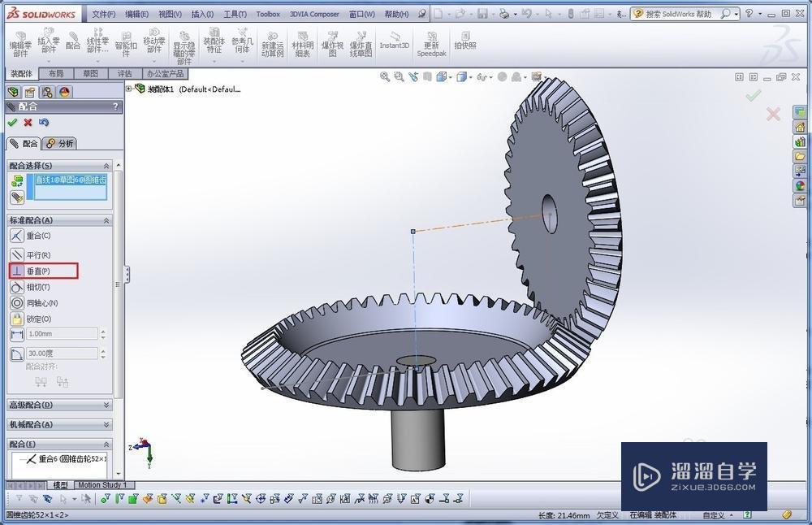The height and width of the screenshot is (525, 812).
Task: Click 爆炸直线草图 (Explode Line Sketch) icon
Action: pyautogui.click(x=361, y=45)
